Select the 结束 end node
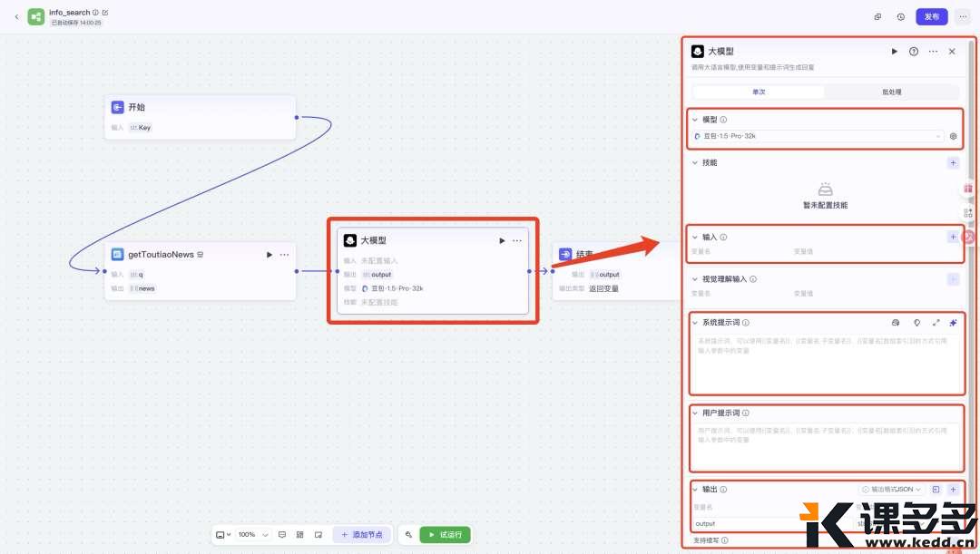This screenshot has width=980, height=554. (615, 272)
